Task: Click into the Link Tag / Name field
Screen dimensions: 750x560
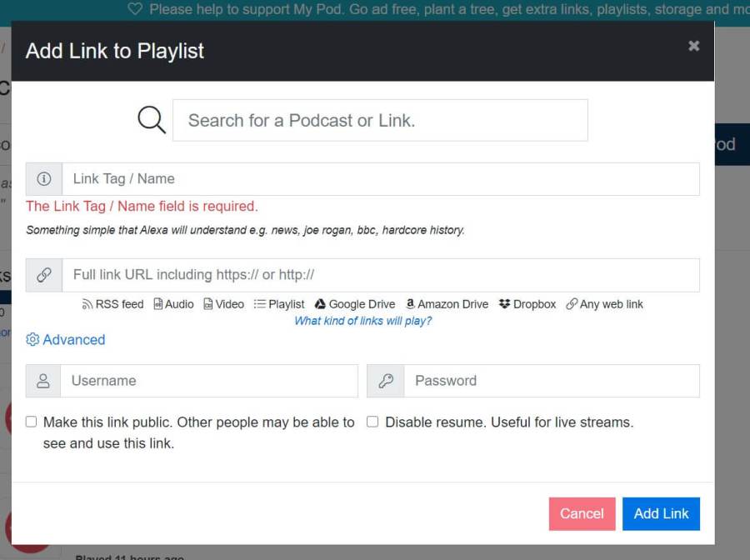Action: coord(380,179)
